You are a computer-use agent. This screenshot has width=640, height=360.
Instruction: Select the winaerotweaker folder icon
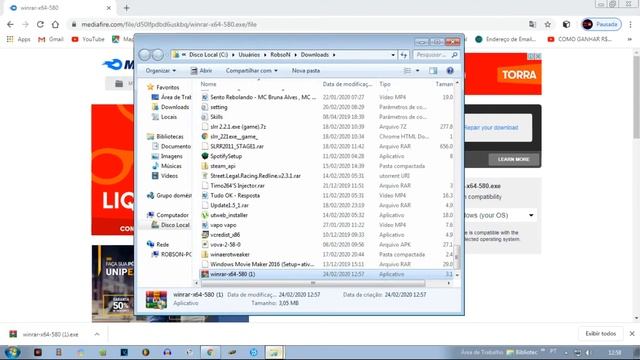[x=205, y=254]
